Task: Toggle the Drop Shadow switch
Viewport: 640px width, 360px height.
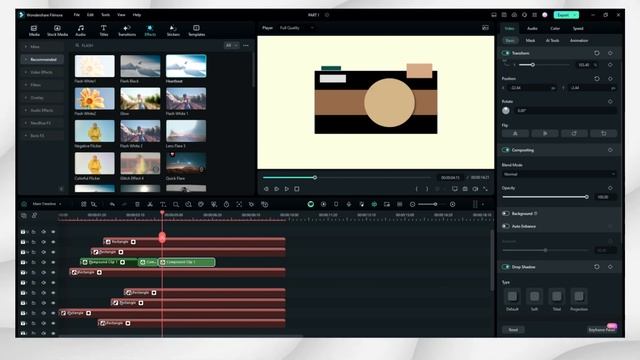Action: [506, 267]
